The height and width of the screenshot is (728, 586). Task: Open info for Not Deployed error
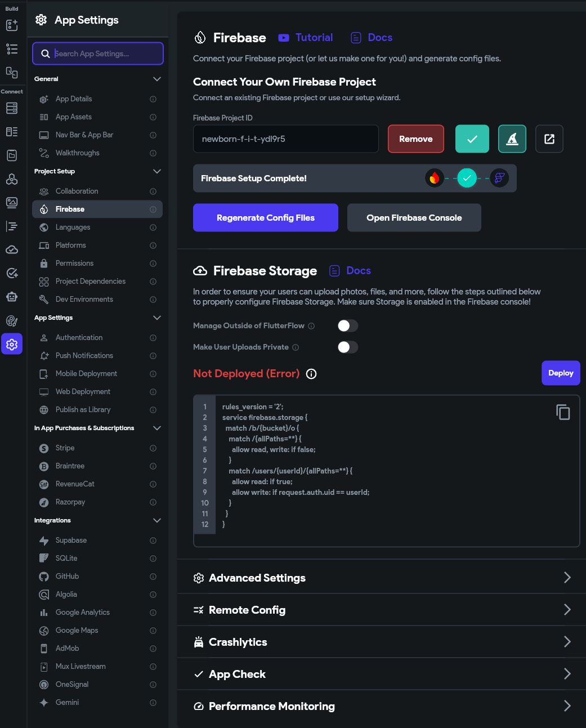311,374
